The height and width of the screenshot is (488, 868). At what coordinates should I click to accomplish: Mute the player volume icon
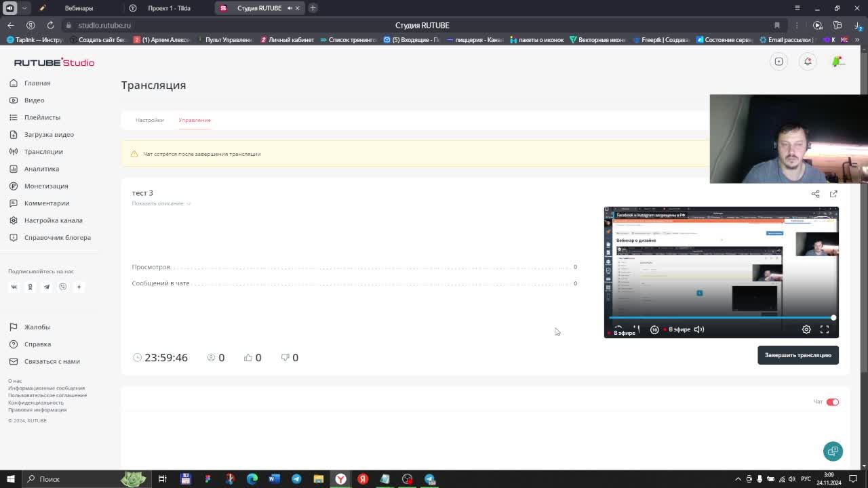[699, 329]
